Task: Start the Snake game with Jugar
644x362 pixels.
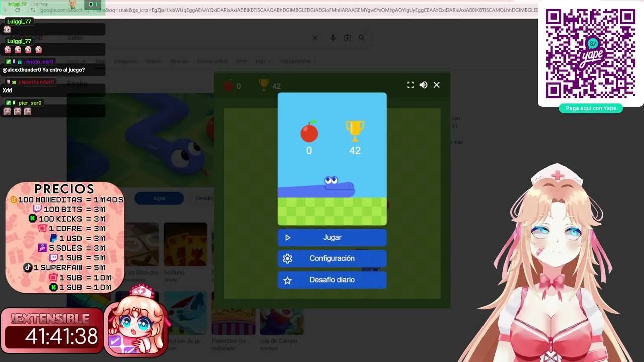Action: [x=332, y=237]
